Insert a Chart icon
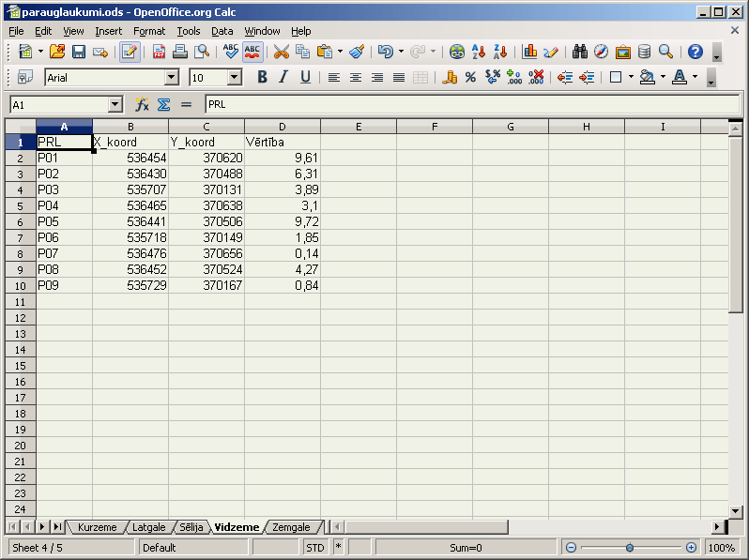 pos(529,52)
